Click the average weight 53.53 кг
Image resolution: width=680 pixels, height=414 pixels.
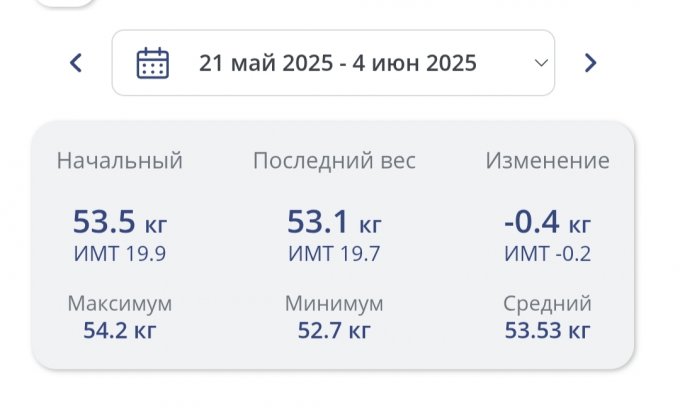[x=547, y=328]
